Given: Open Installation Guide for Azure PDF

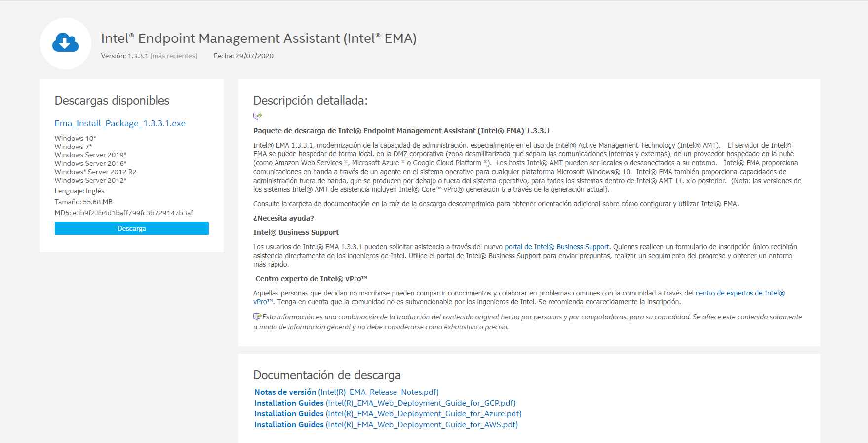Looking at the screenshot, I should 388,414.
